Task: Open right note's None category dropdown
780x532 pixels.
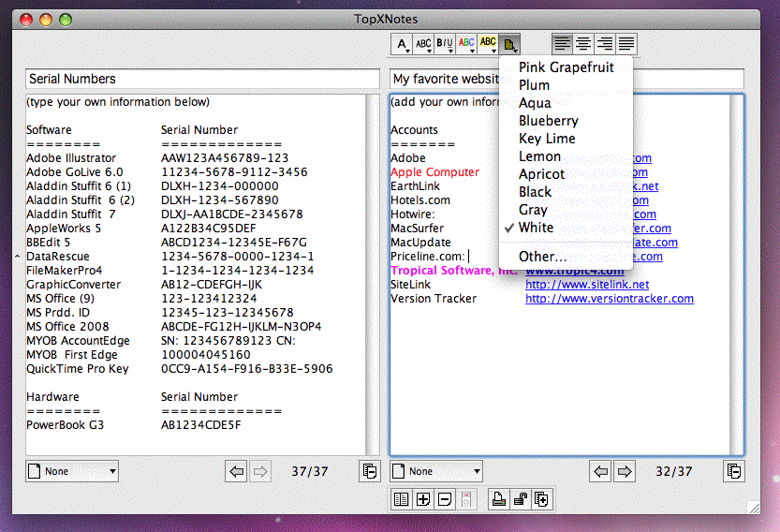Action: click(436, 471)
